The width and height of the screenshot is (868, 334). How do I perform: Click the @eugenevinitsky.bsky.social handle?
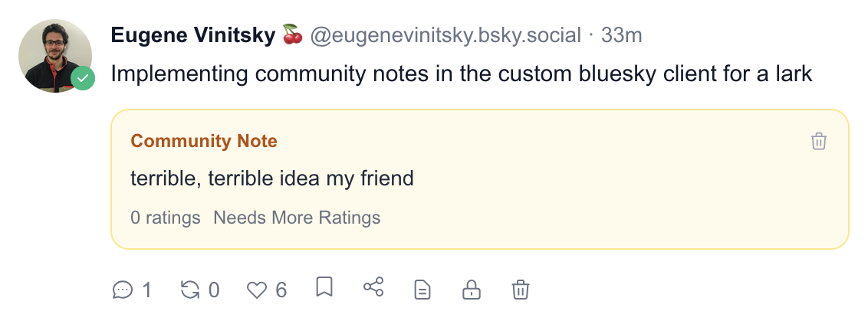[446, 35]
